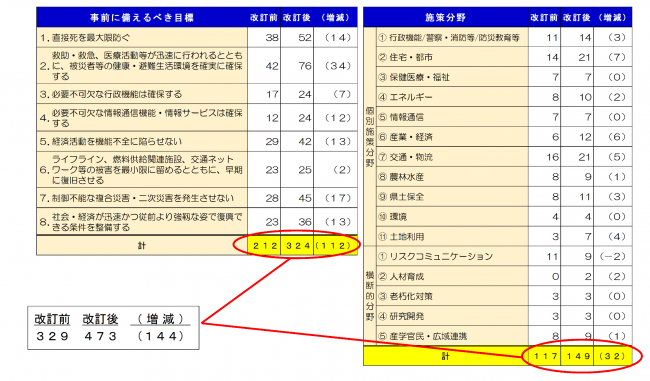Click value 17 in the 行政機能は確保する row
650x381 pixels.
[x=272, y=94]
